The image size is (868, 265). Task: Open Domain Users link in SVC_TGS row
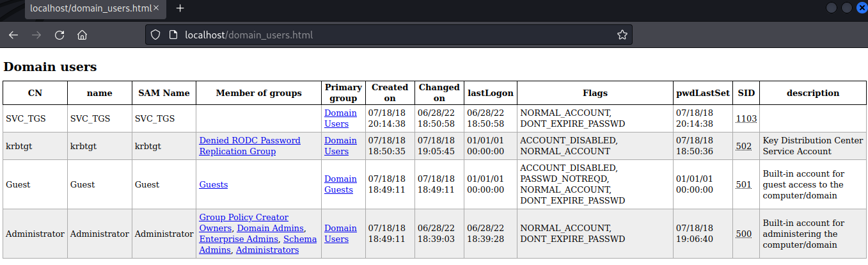pos(340,118)
